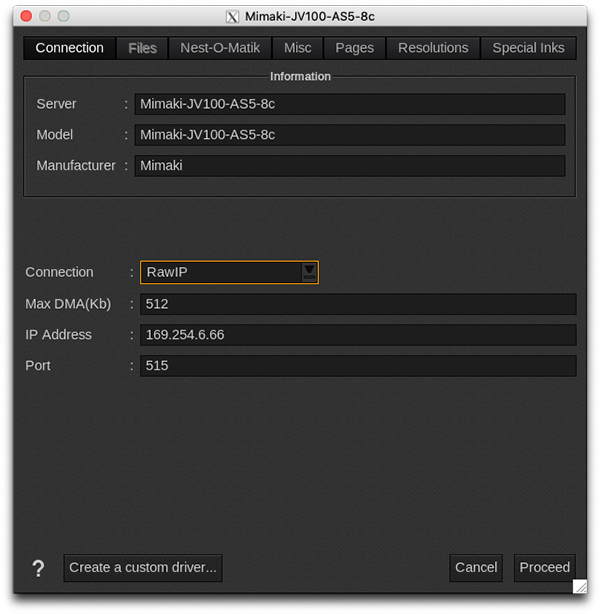Go to the Resolutions tab
Screen dimensions: 600x614
coord(433,48)
